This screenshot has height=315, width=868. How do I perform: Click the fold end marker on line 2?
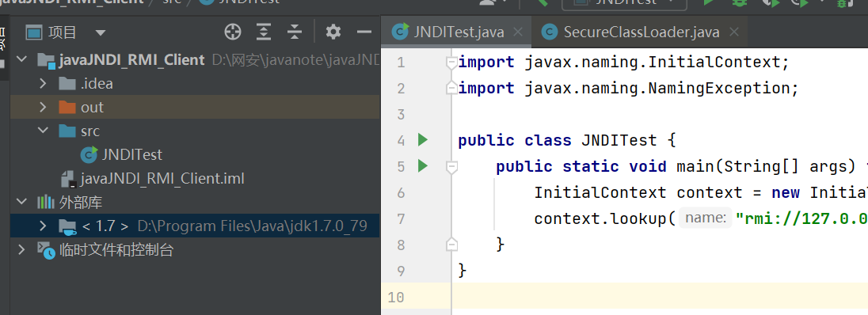coord(451,88)
